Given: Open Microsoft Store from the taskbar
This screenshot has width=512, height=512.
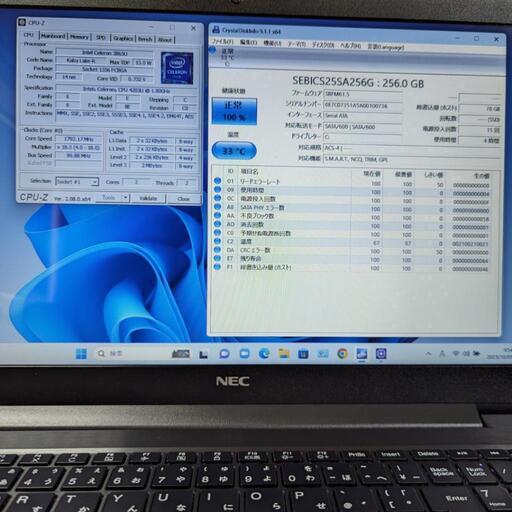Looking at the screenshot, I should 303,354.
